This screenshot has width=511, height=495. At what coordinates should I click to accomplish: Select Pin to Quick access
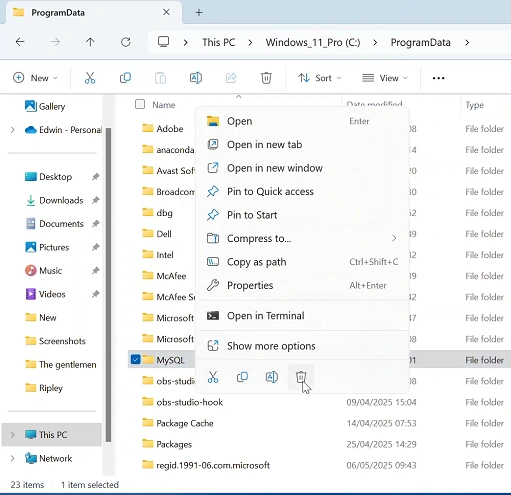coord(302,191)
